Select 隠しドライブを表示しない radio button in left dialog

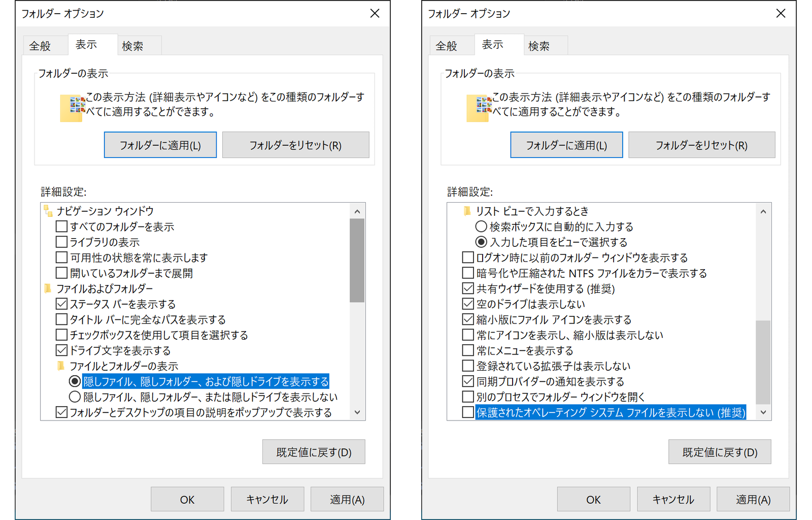pos(75,397)
